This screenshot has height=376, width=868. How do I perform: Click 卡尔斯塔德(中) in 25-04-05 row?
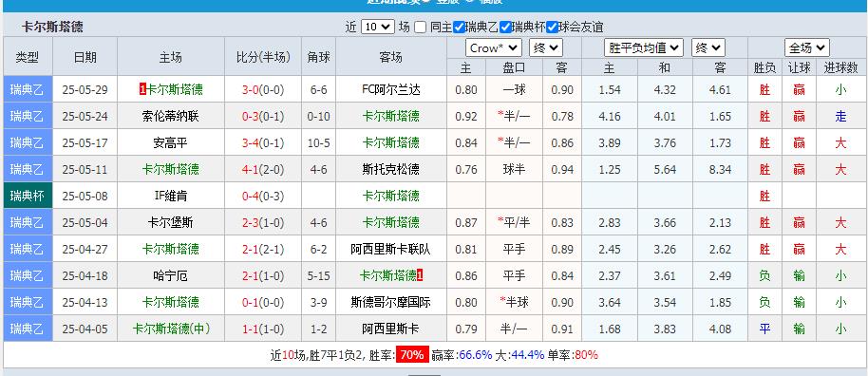pyautogui.click(x=172, y=329)
